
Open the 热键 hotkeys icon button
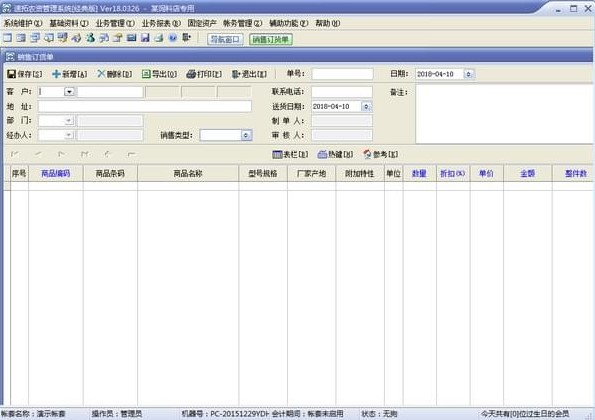click(x=335, y=154)
